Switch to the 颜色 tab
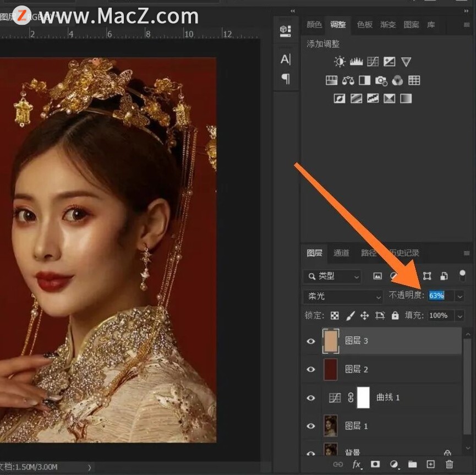 tap(314, 25)
